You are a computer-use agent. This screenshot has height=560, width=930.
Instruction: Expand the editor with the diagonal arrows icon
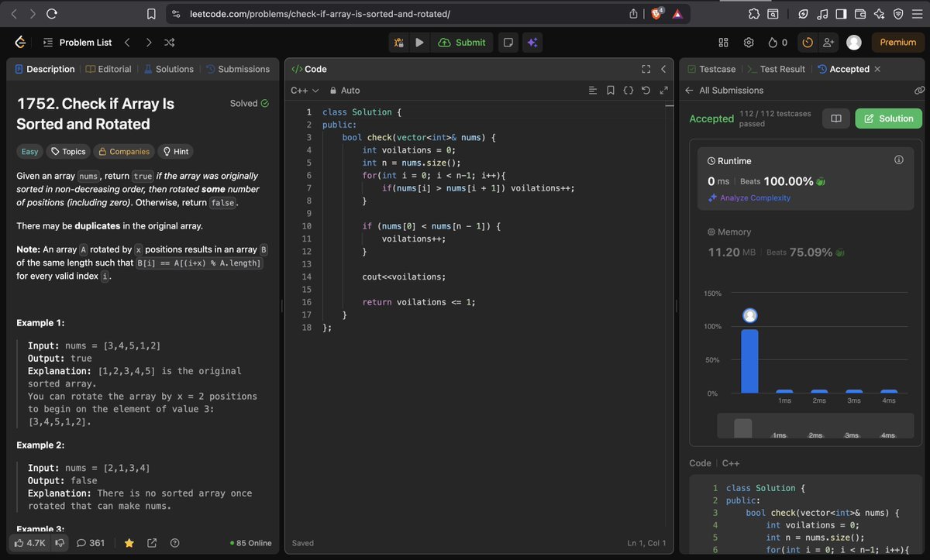(663, 91)
